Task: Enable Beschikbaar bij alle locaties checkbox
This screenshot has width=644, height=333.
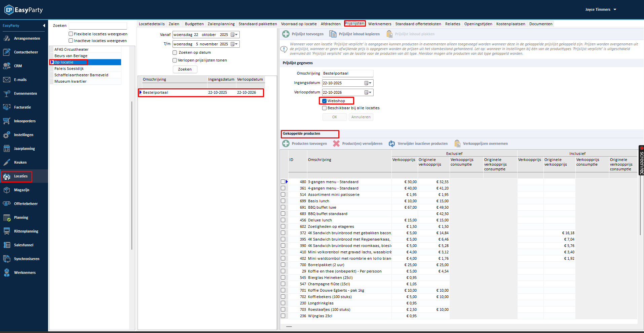Action: click(325, 108)
